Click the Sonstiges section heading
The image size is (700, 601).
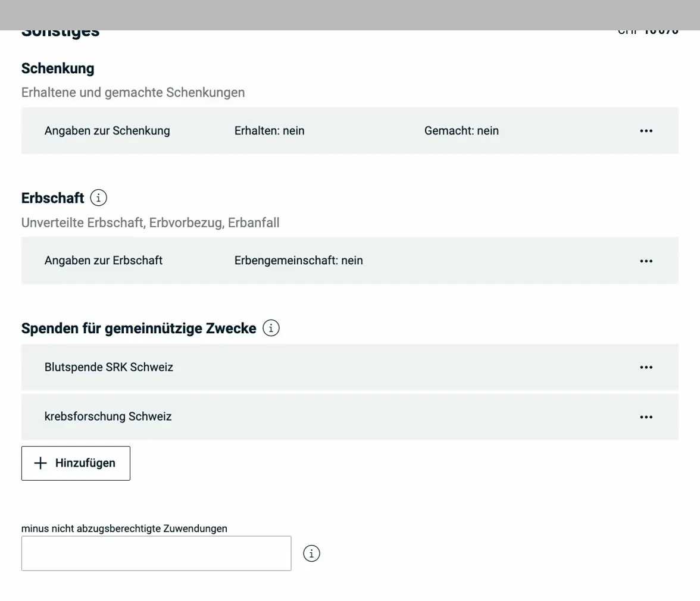(60, 30)
